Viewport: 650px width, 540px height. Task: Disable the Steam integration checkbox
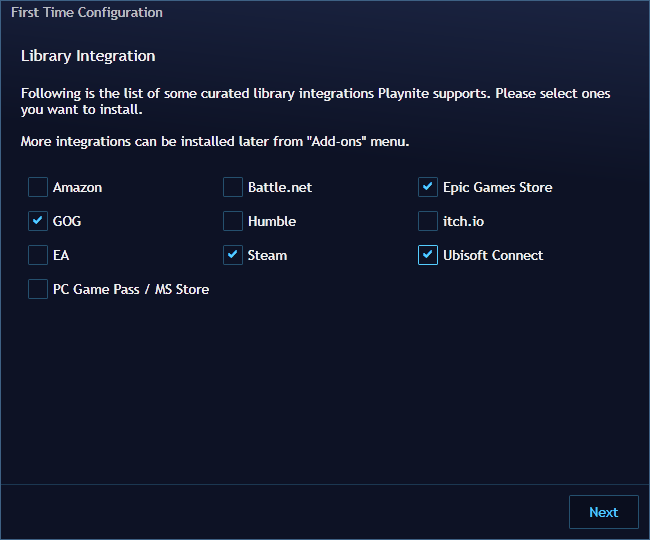coord(233,255)
